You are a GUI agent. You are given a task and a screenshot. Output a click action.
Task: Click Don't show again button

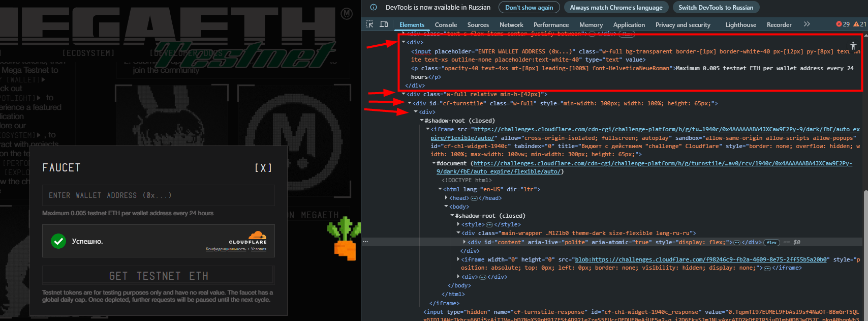coord(529,7)
